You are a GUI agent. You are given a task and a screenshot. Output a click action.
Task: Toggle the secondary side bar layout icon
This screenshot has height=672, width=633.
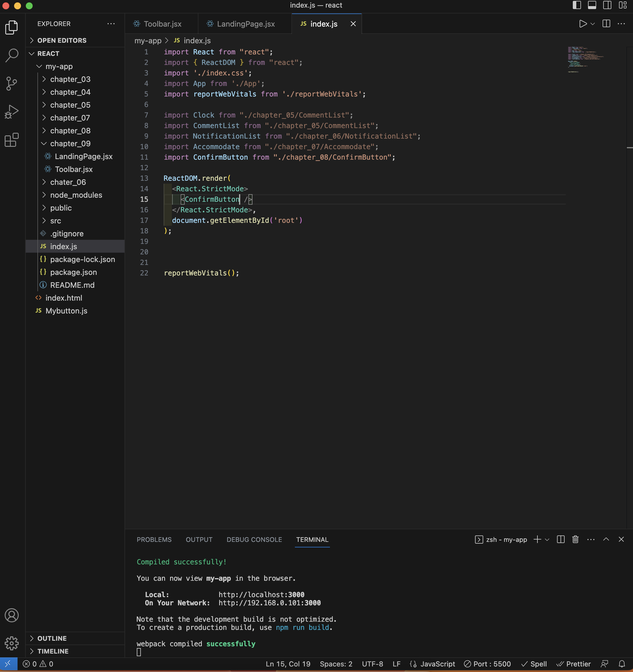click(x=607, y=5)
